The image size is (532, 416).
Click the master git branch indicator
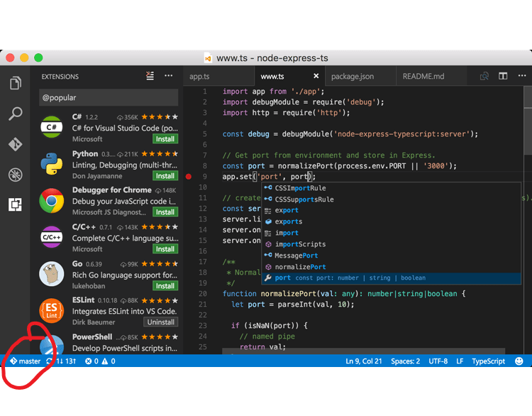(26, 361)
